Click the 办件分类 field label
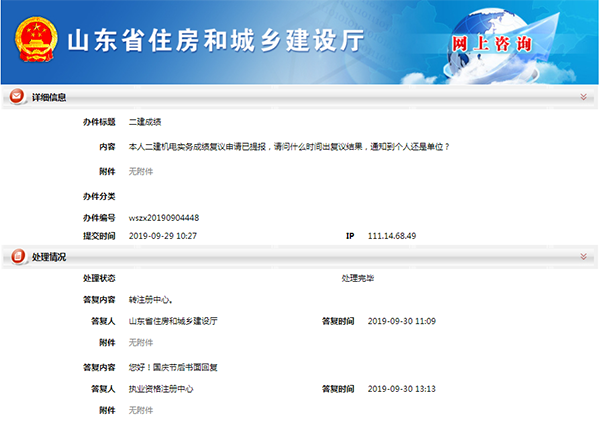 (99, 197)
